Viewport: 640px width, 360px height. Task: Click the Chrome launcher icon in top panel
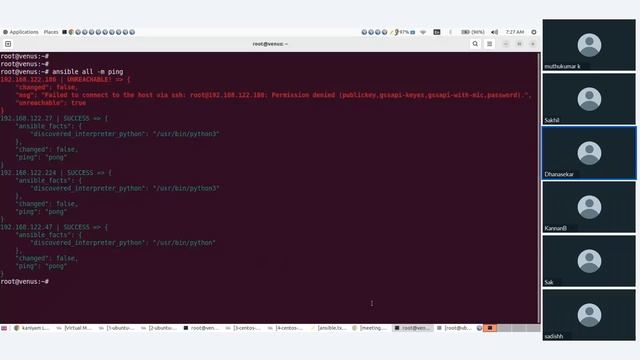click(x=71, y=32)
